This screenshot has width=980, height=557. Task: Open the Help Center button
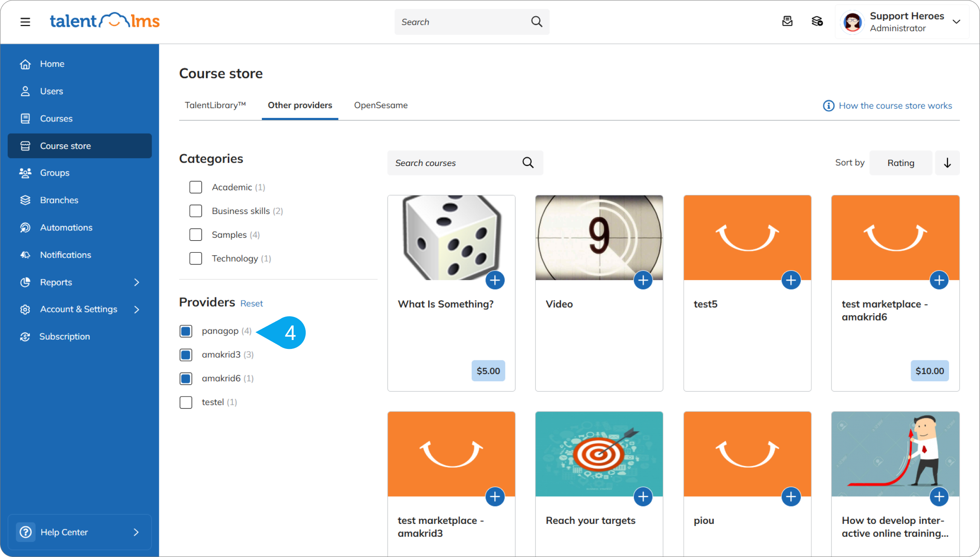tap(80, 532)
